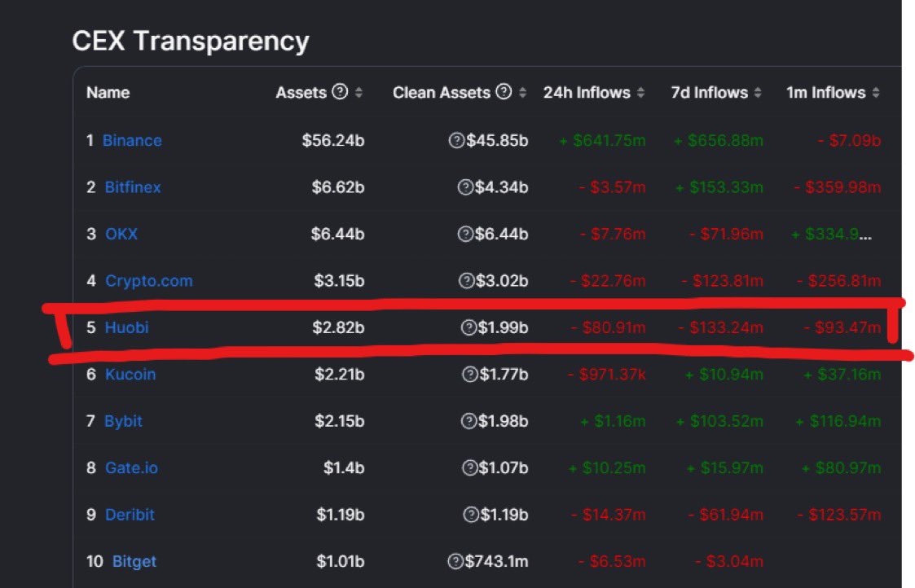Click Deribit 7d inflow - $61.94m
Screen dimensions: 915x588
[x=725, y=515]
